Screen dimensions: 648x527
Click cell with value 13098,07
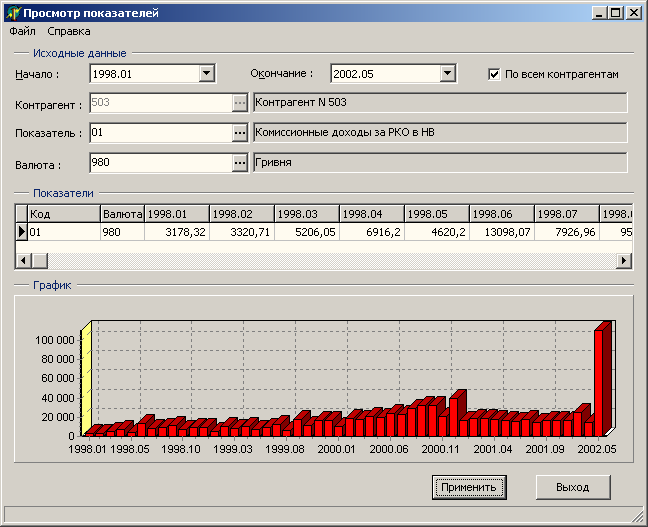coord(502,232)
